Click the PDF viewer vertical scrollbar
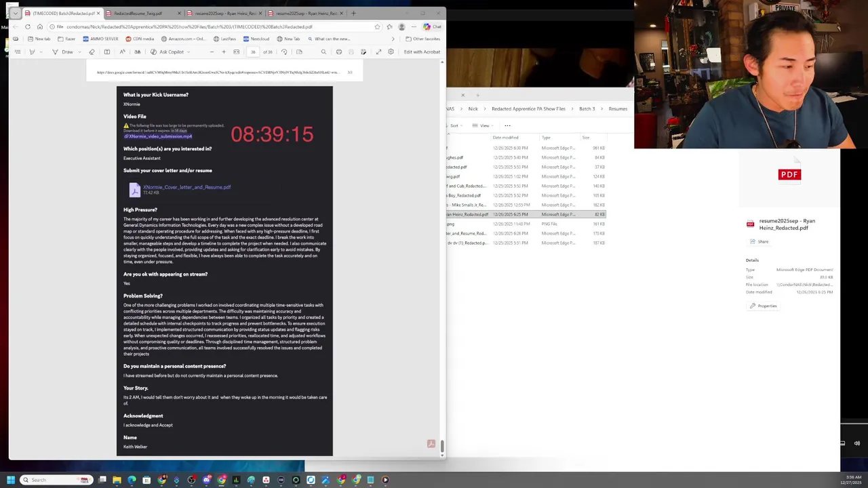This screenshot has height=488, width=868. click(442, 445)
